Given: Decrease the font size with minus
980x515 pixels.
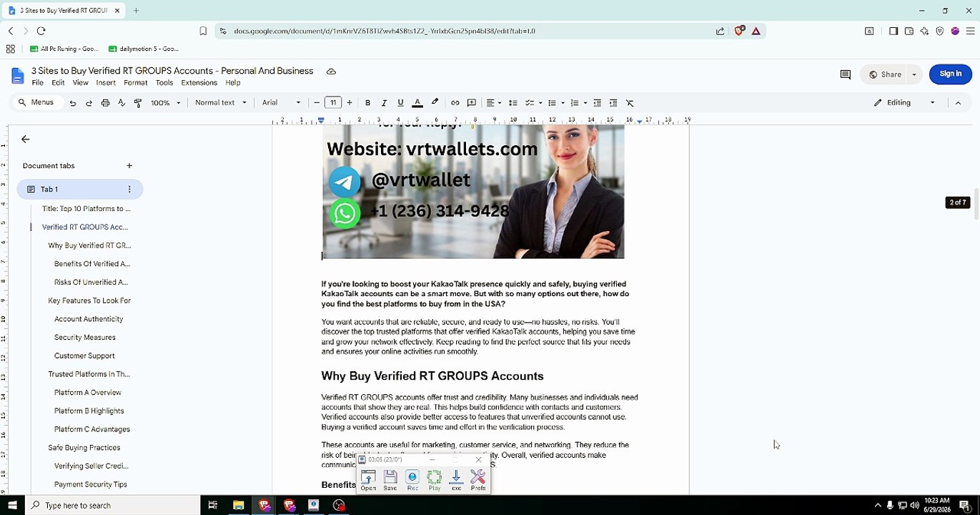Looking at the screenshot, I should (317, 103).
